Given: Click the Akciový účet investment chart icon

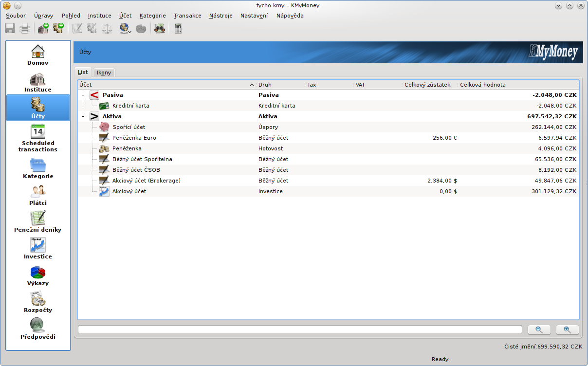Looking at the screenshot, I should click(x=104, y=191).
